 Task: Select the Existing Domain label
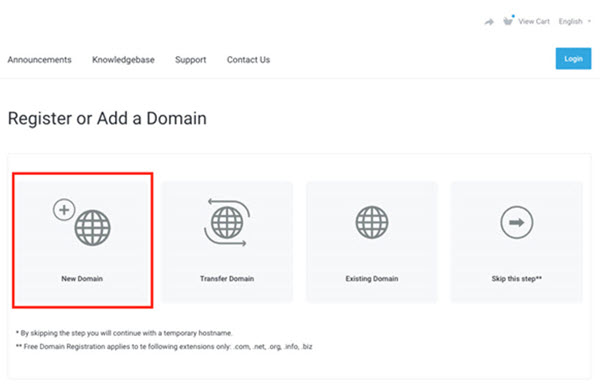[372, 279]
